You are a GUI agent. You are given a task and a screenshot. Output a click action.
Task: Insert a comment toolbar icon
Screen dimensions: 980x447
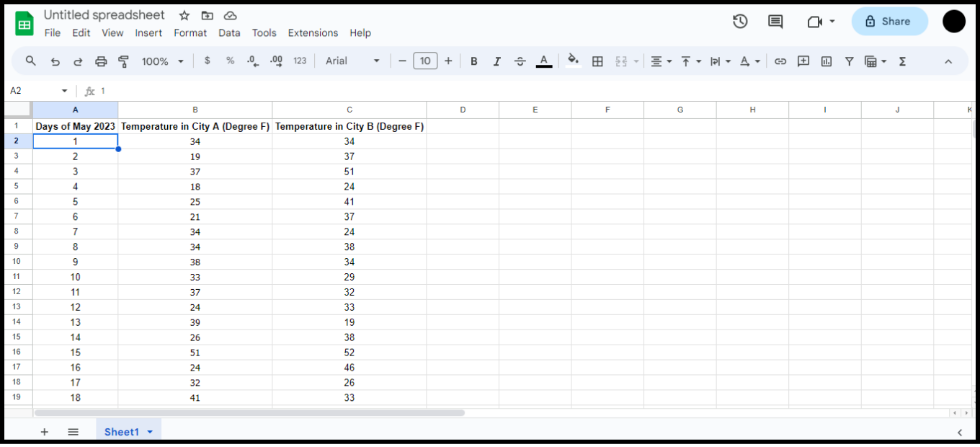pyautogui.click(x=803, y=61)
